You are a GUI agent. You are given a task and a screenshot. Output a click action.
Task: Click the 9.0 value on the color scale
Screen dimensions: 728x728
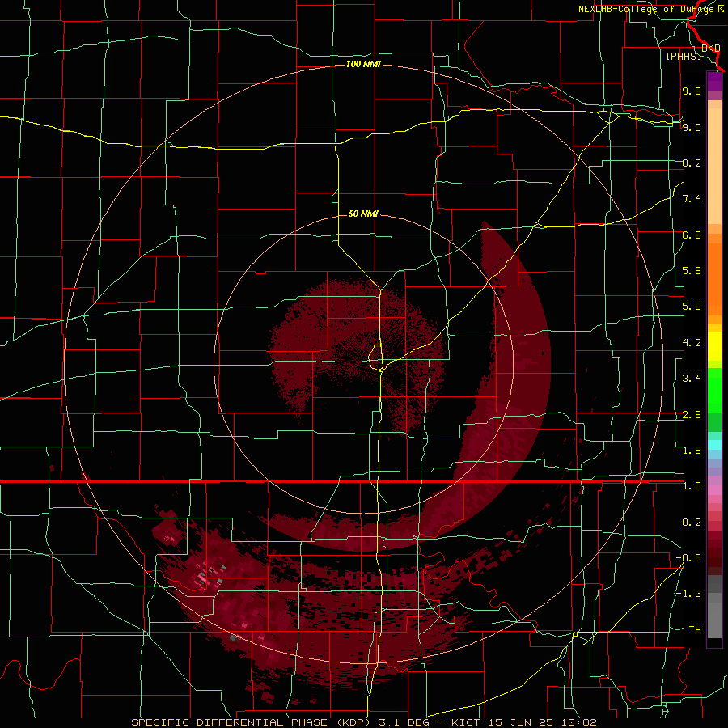692,127
